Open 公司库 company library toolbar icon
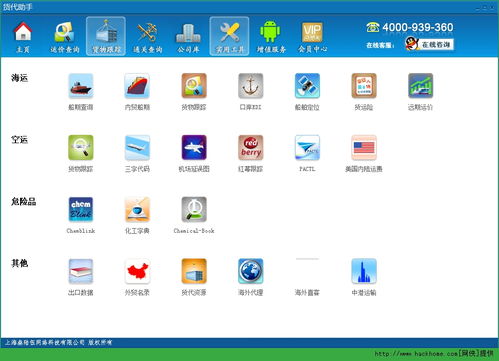Image resolution: width=499 pixels, height=361 pixels. click(x=188, y=37)
